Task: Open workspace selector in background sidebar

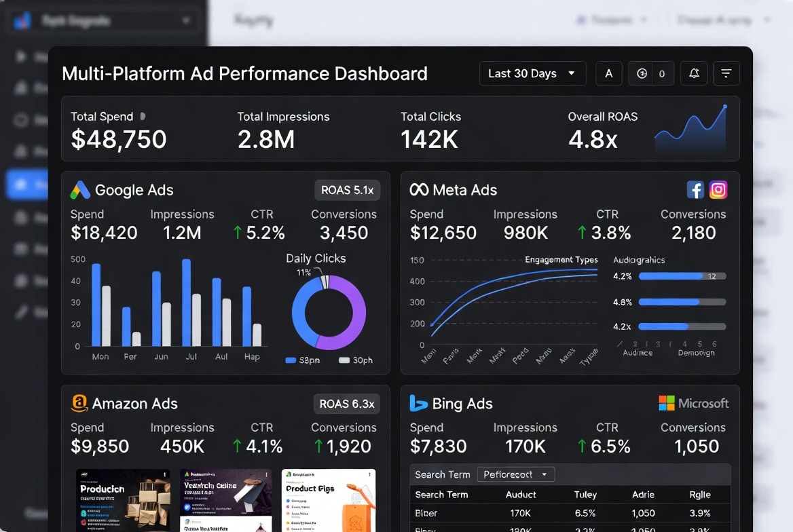Action: point(104,21)
